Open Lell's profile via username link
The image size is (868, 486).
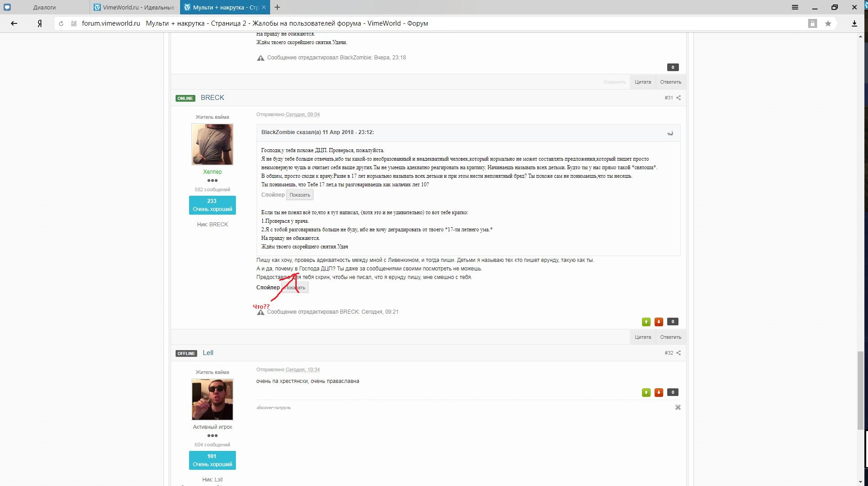208,353
